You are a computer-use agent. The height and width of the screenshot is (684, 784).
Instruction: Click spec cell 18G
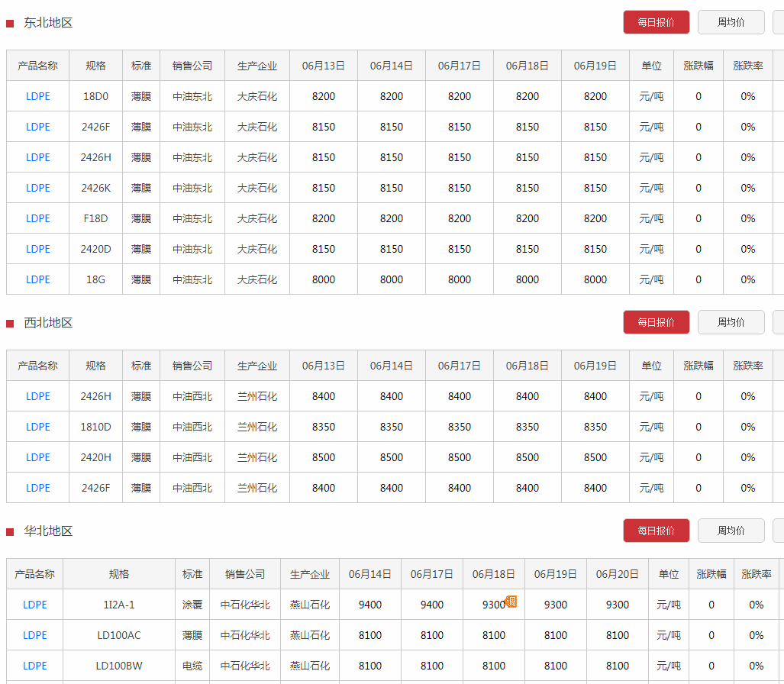95,279
